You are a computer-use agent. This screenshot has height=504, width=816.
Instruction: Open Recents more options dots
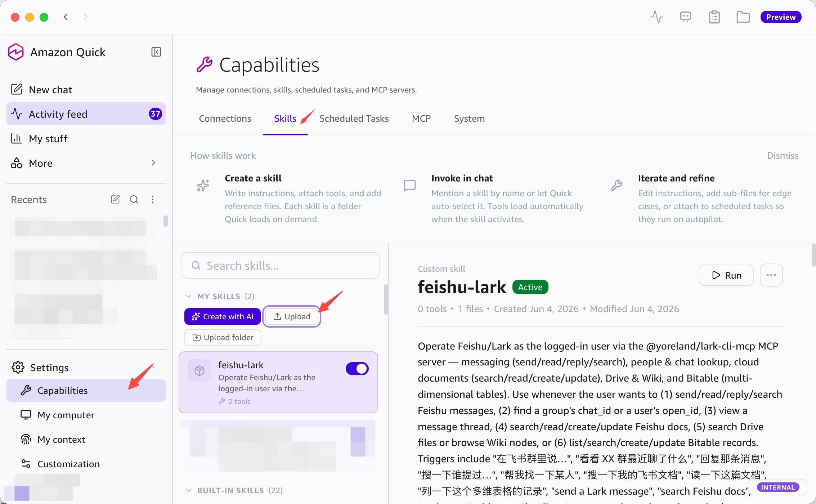pyautogui.click(x=153, y=199)
